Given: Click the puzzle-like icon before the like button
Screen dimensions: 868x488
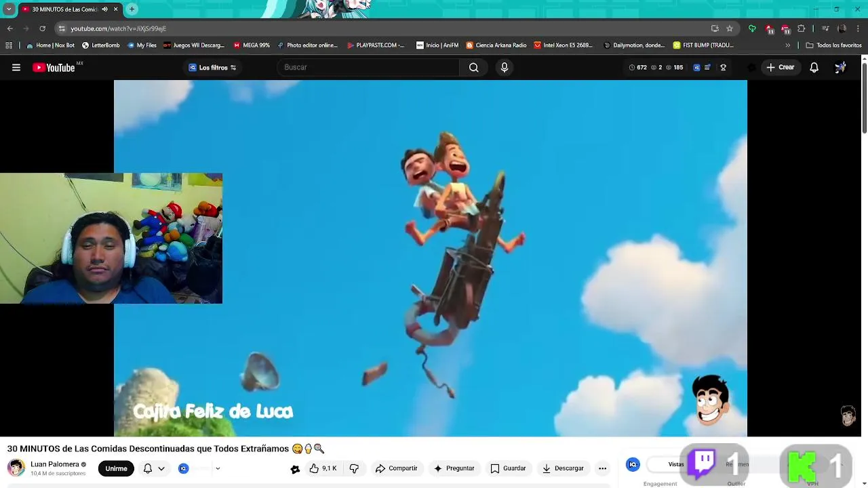Looking at the screenshot, I should (x=295, y=469).
